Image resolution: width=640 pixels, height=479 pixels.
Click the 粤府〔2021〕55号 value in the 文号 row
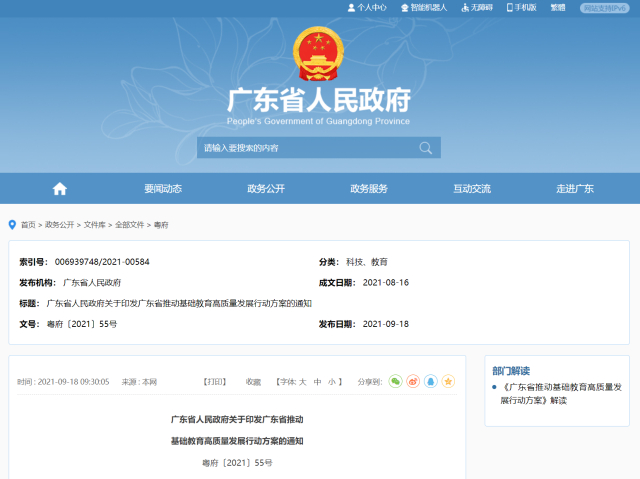pos(82,324)
